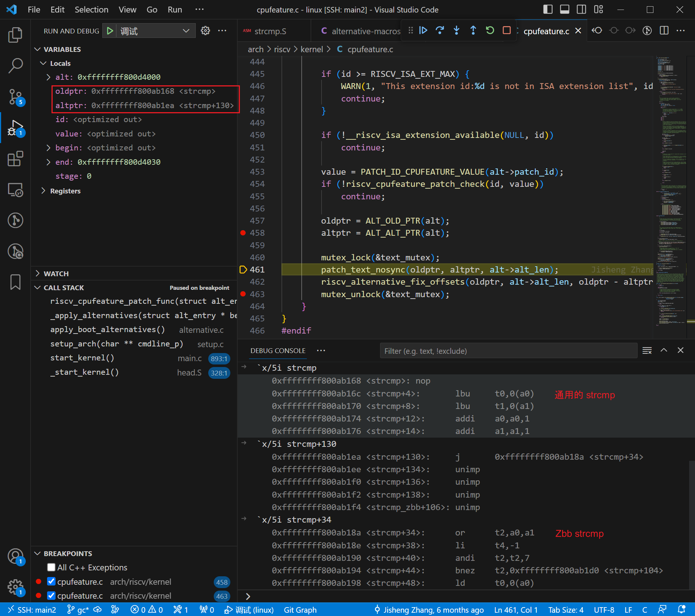Image resolution: width=695 pixels, height=616 pixels.
Task: Open the Extensions view
Action: [15, 159]
